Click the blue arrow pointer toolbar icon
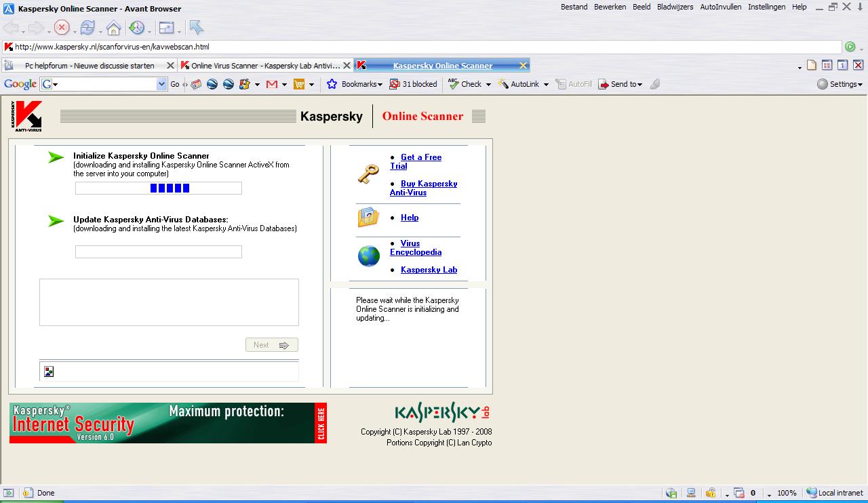868x503 pixels. pos(196,28)
